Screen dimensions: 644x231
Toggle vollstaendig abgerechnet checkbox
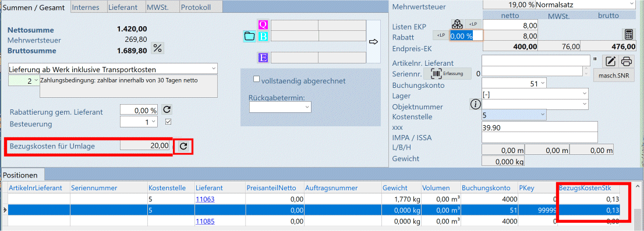tap(257, 79)
